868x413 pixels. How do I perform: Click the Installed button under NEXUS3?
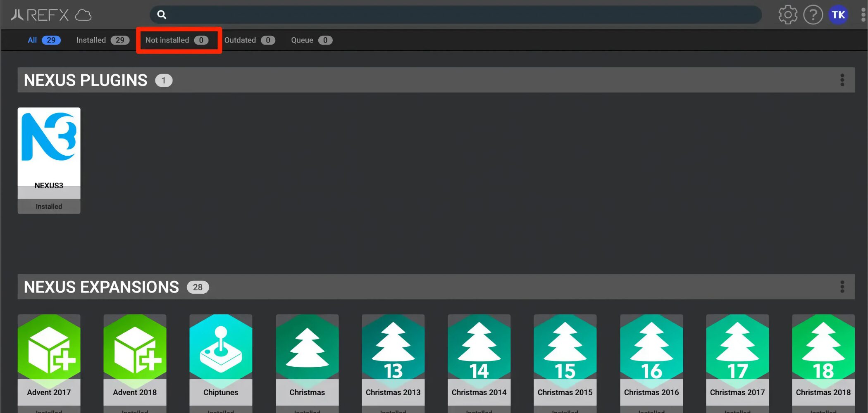pyautogui.click(x=49, y=206)
